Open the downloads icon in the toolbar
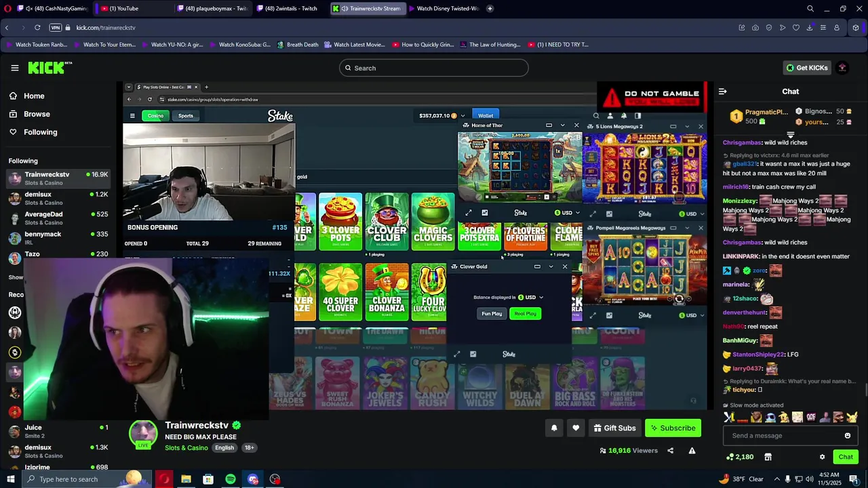The height and width of the screenshot is (488, 868). (x=810, y=28)
